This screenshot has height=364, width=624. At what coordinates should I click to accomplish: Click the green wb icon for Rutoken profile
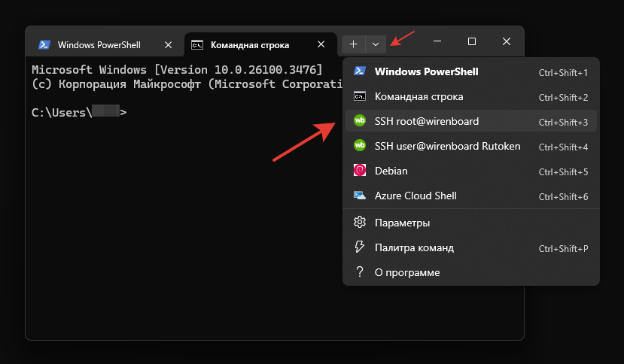(x=360, y=145)
